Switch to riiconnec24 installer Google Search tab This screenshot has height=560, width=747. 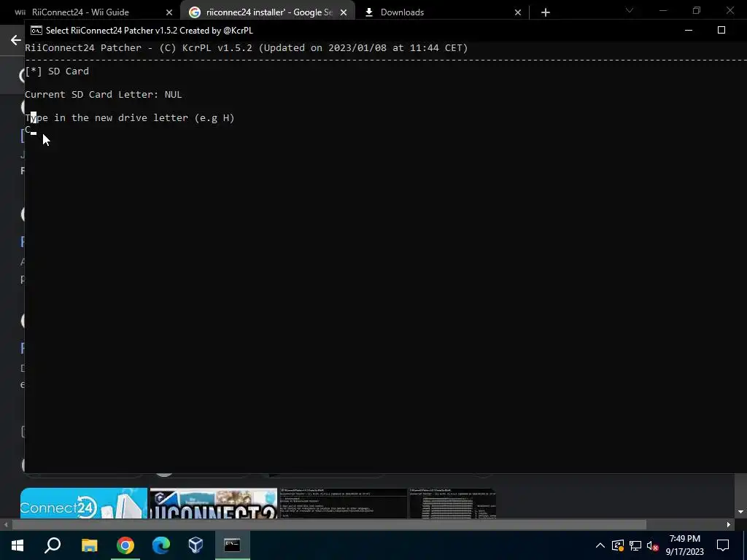pyautogui.click(x=267, y=12)
